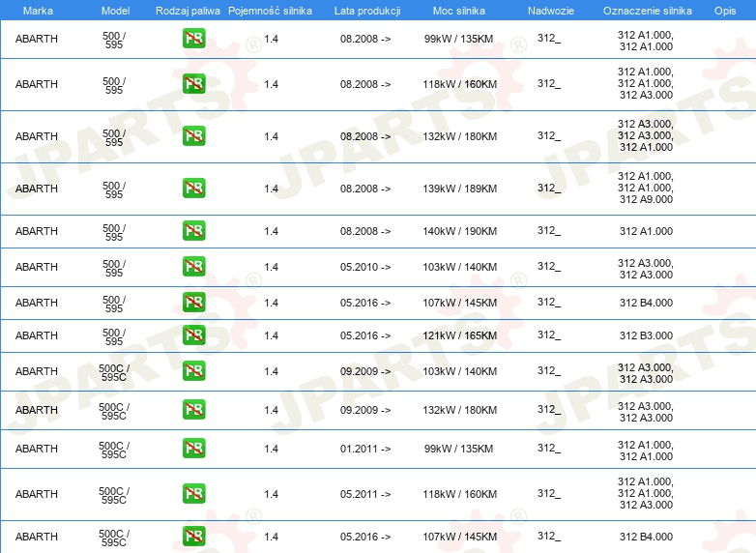Viewport: 756px width, 553px height.
Task: Click the Moc silnika column header
Action: point(459,11)
